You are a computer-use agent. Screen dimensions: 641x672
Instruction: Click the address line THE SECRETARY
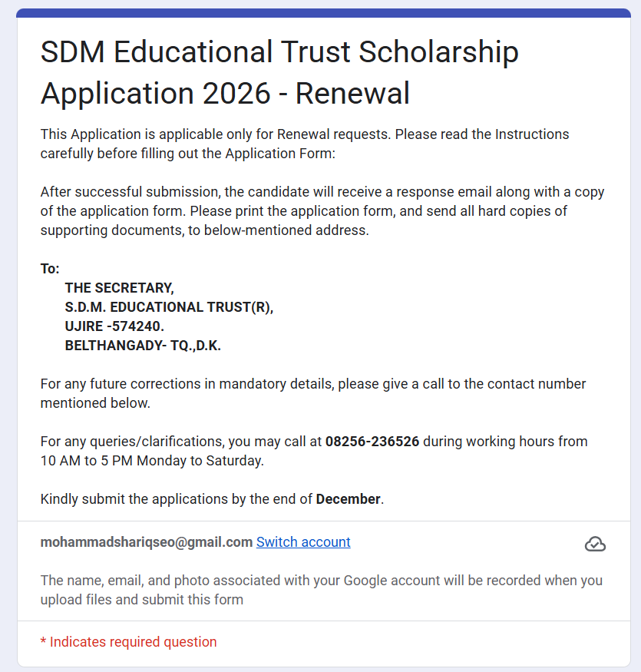coord(119,287)
